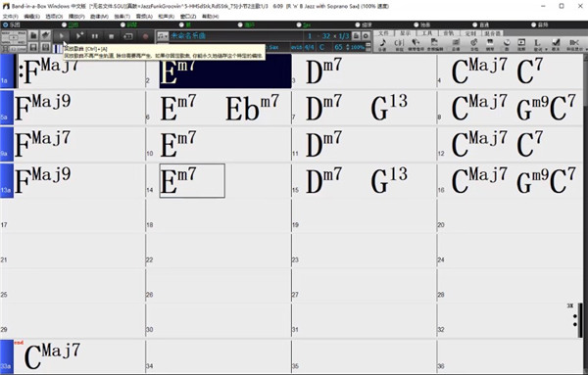This screenshot has height=375, width=588.
Task: Select the G13 chord in bar 15
Action: [389, 180]
